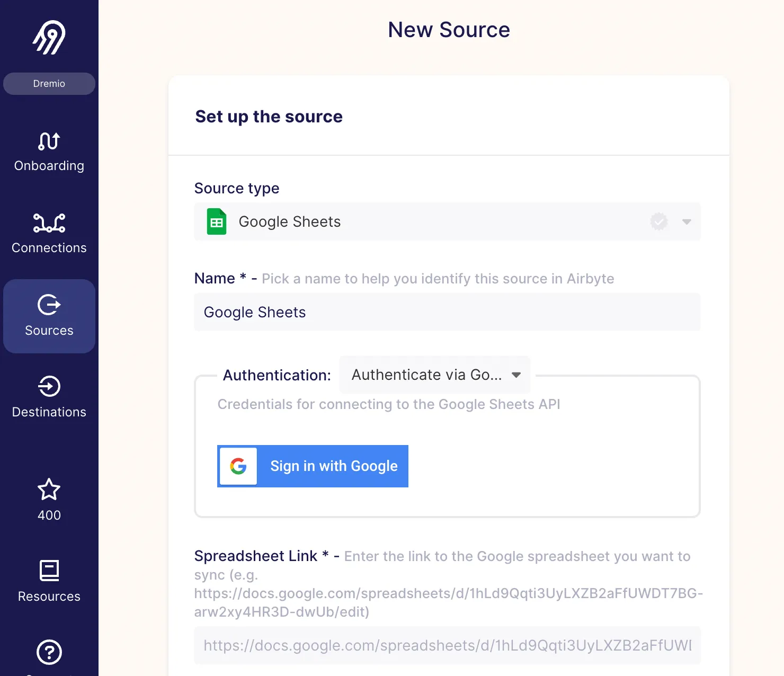The image size is (784, 676).
Task: Open the Sources page
Action: point(49,316)
